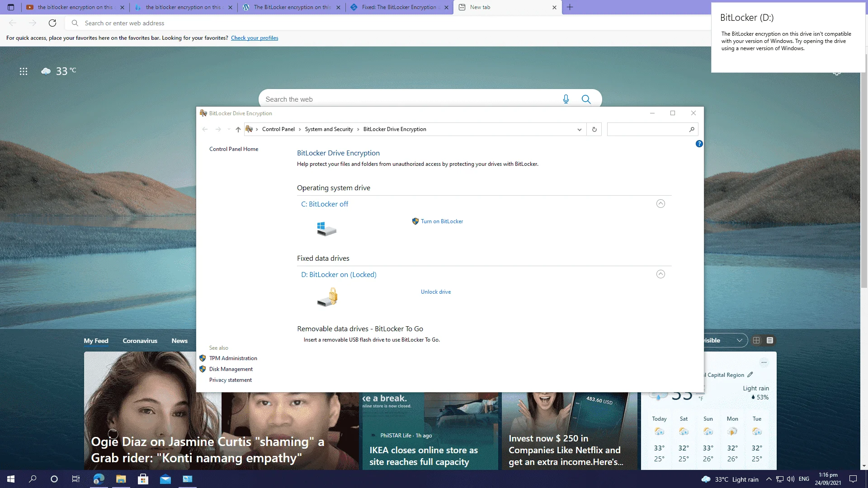Switch feed to list layout view
Image resolution: width=868 pixels, height=488 pixels.
770,340
